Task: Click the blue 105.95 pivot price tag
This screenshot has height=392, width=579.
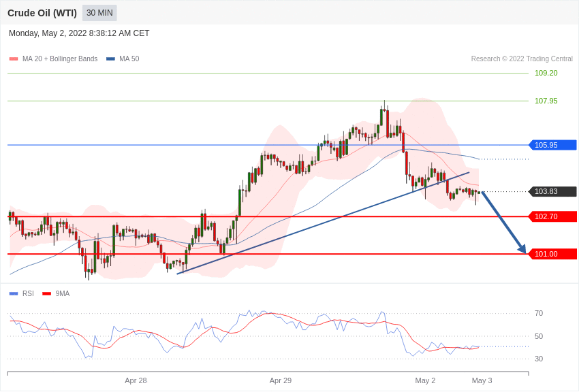Action: [x=553, y=145]
